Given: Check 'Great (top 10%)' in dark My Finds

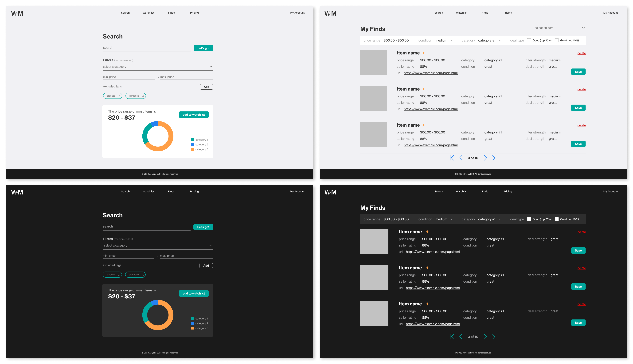Looking at the screenshot, I should [557, 219].
